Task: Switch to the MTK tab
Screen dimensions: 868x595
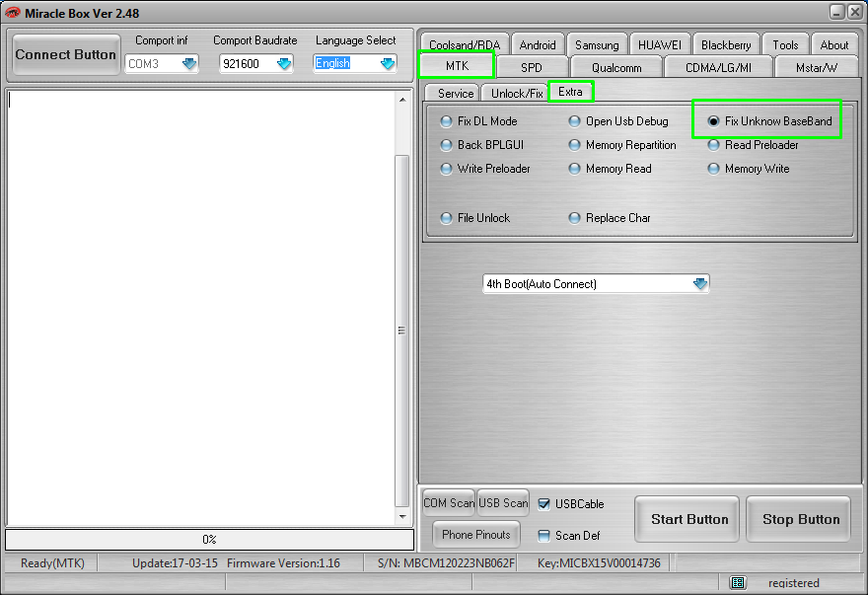Action: [x=457, y=66]
